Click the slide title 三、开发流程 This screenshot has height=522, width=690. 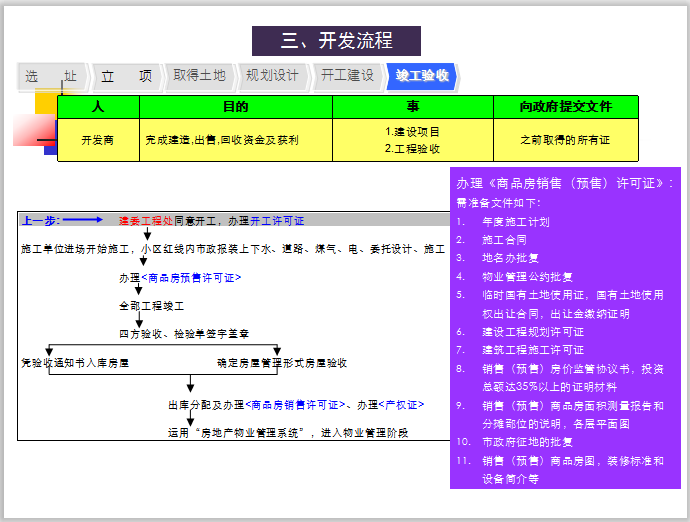pos(336,41)
